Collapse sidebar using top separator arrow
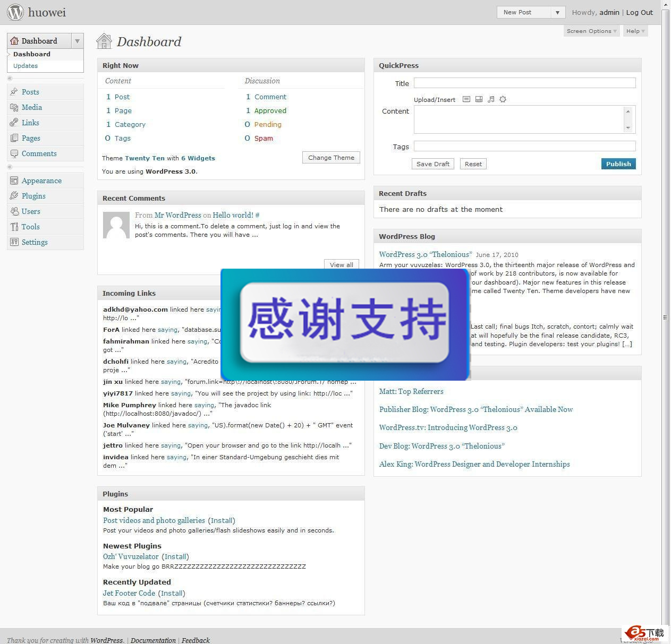 10,79
